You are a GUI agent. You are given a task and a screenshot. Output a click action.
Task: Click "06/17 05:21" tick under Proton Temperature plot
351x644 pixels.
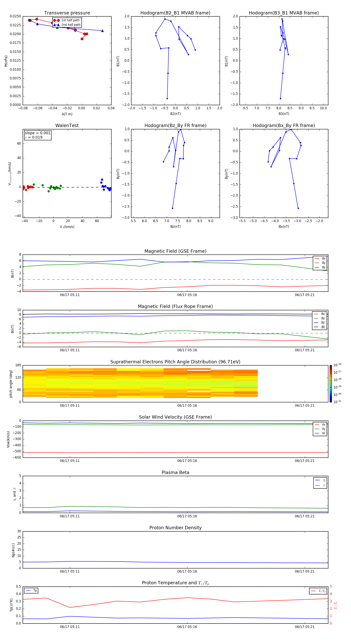click(x=305, y=627)
